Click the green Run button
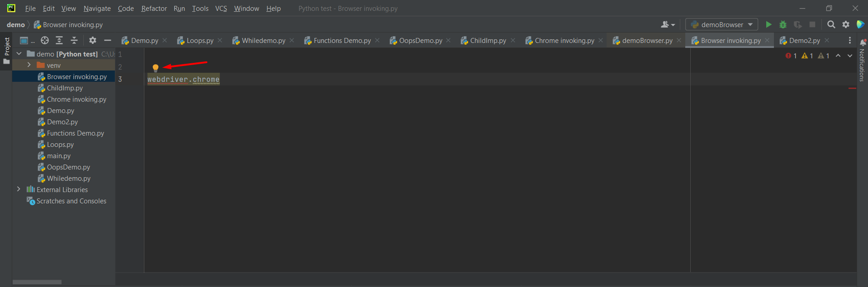 (x=768, y=24)
